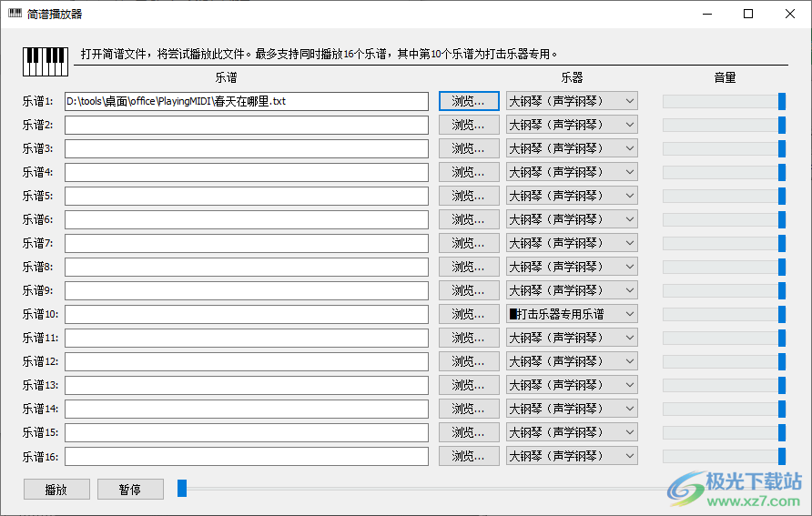
Task: Click the app icon in title bar
Action: coord(15,14)
